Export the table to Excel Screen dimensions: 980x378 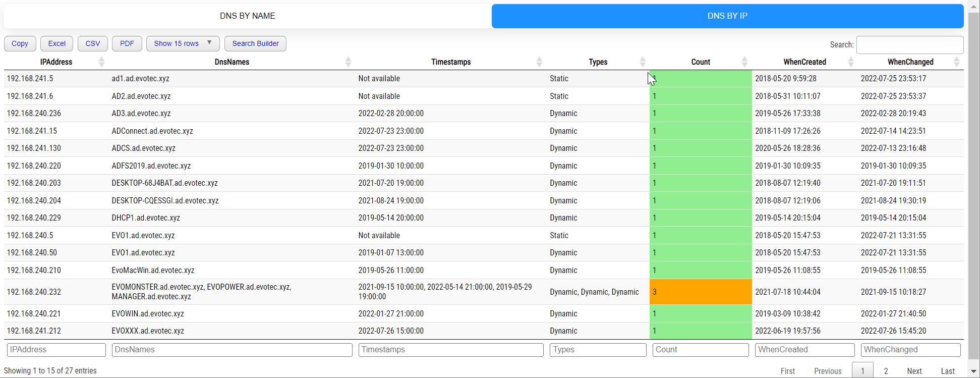coord(56,44)
